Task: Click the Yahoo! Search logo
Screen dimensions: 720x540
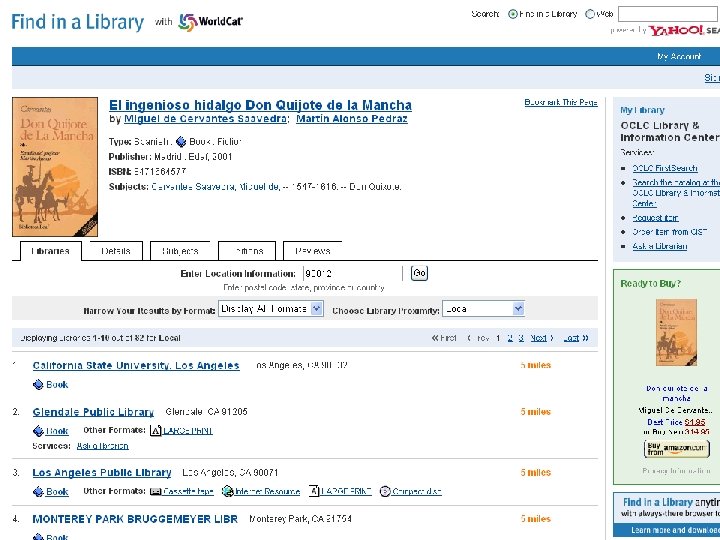Action: (684, 30)
